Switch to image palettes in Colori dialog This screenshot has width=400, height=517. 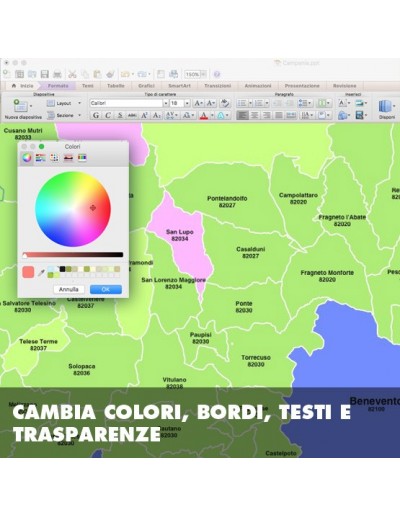click(x=68, y=158)
